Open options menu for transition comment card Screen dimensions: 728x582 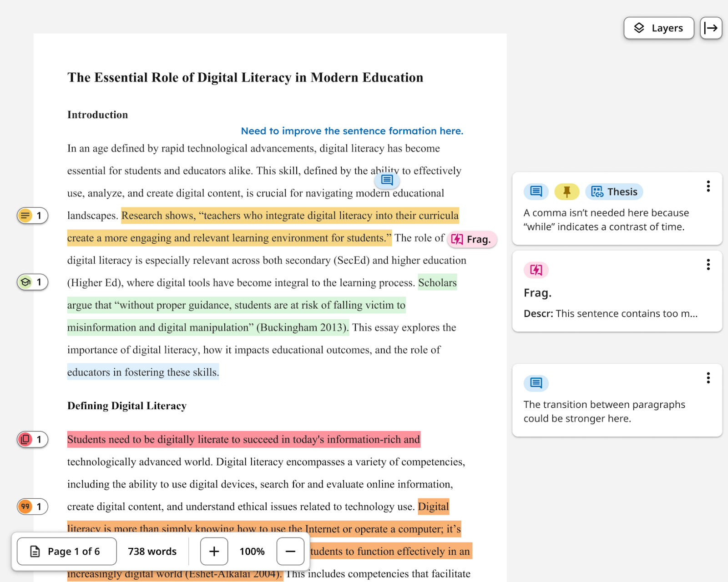click(708, 378)
